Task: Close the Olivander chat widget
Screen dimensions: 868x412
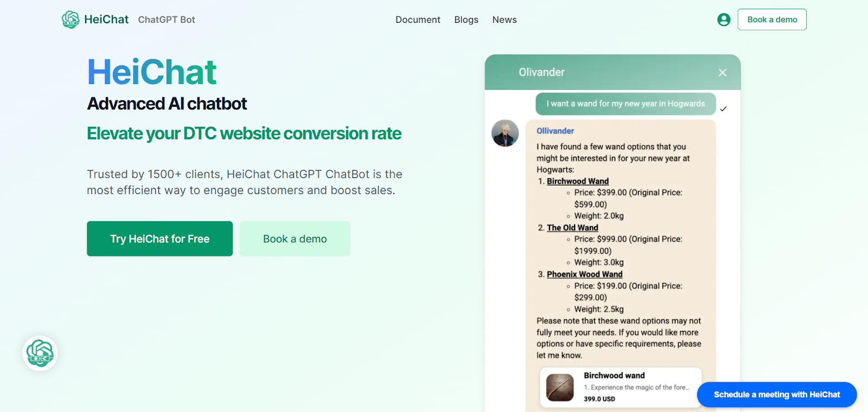Action: point(723,73)
